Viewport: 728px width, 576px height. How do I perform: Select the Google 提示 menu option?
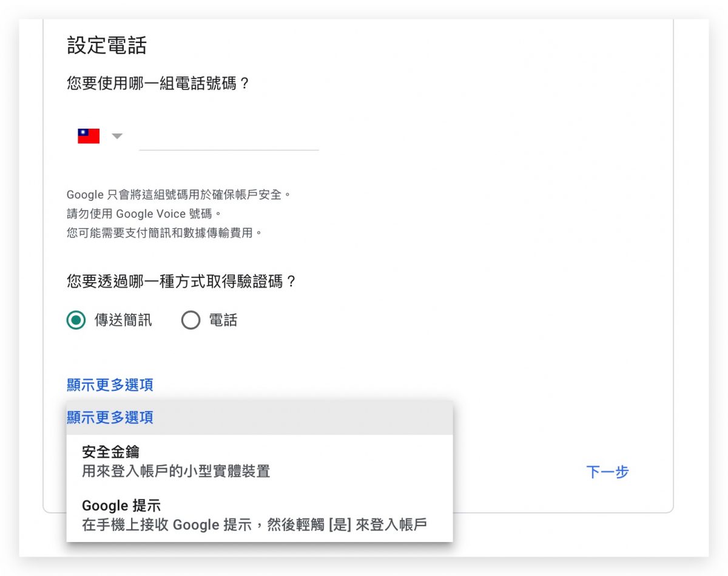click(x=260, y=515)
